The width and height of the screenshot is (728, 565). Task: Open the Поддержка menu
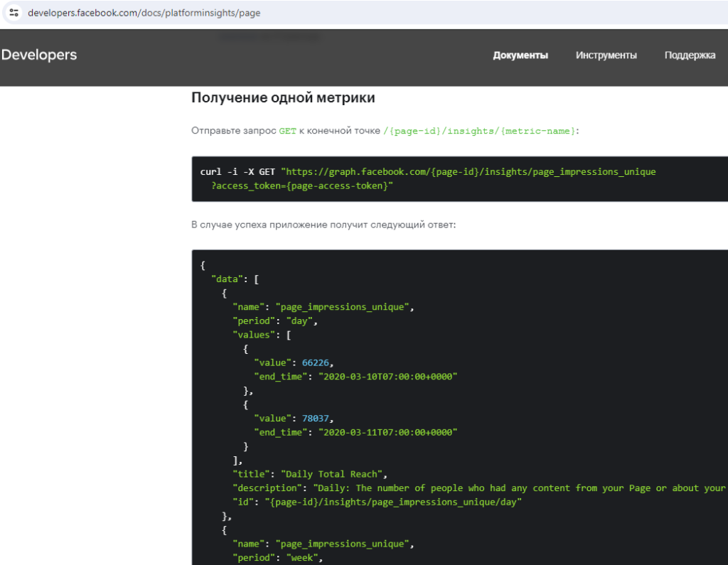pos(690,55)
